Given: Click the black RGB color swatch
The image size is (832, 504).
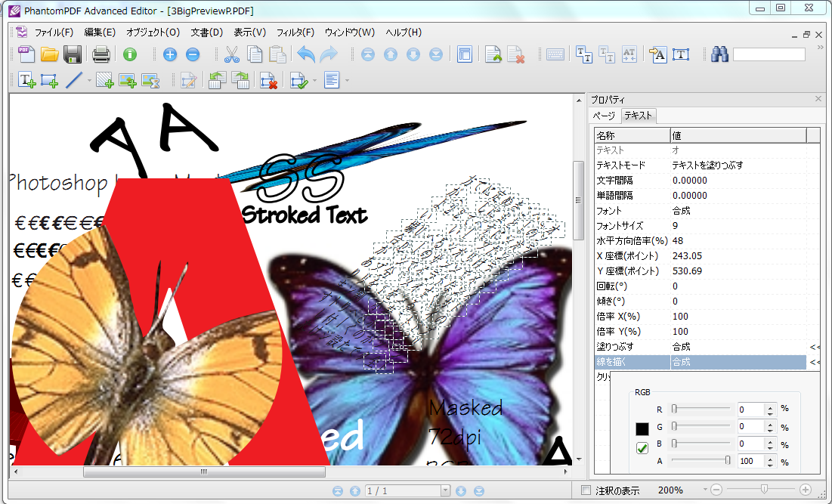Looking at the screenshot, I should (642, 429).
